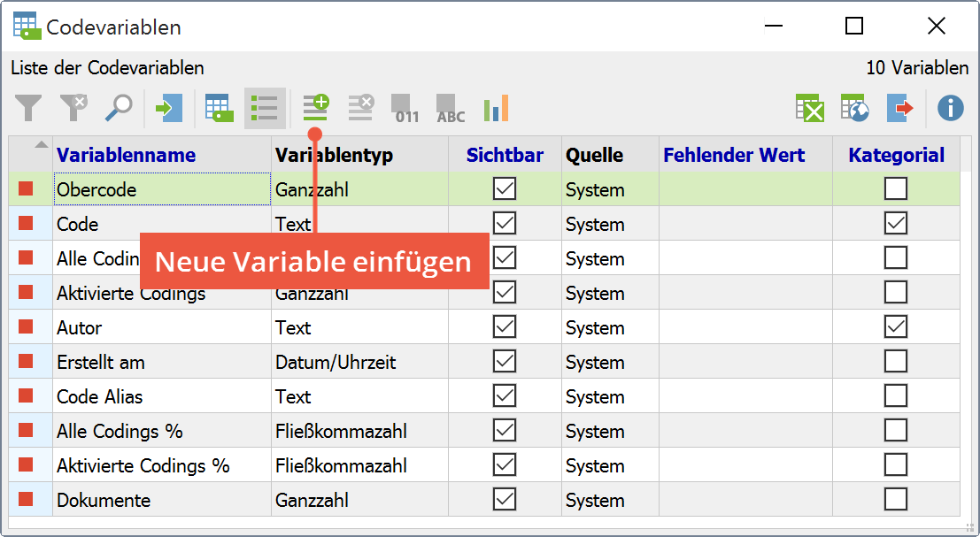Click red square marker of Erstellt am row

(x=26, y=361)
